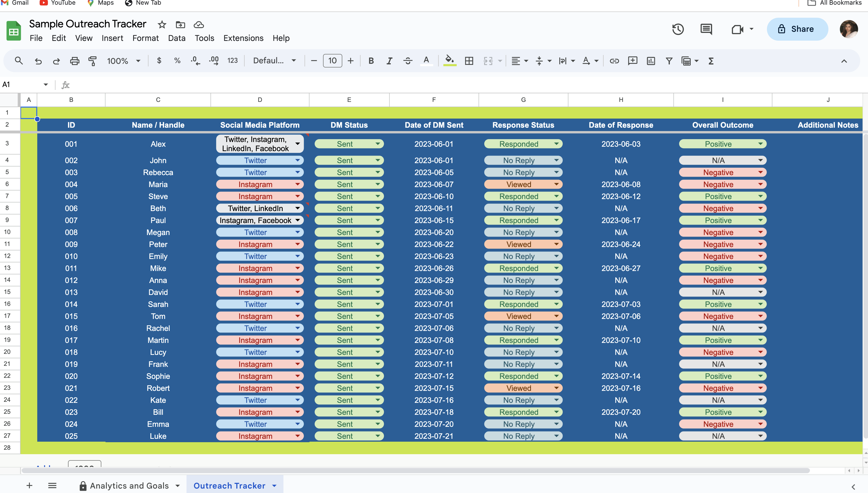Open the font family dropdown
Image resolution: width=868 pixels, height=493 pixels.
275,61
